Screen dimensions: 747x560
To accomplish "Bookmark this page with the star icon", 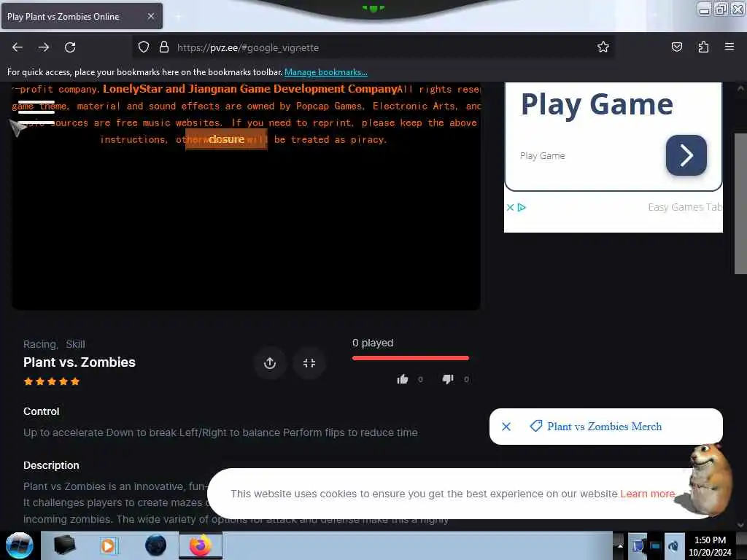I will (603, 47).
